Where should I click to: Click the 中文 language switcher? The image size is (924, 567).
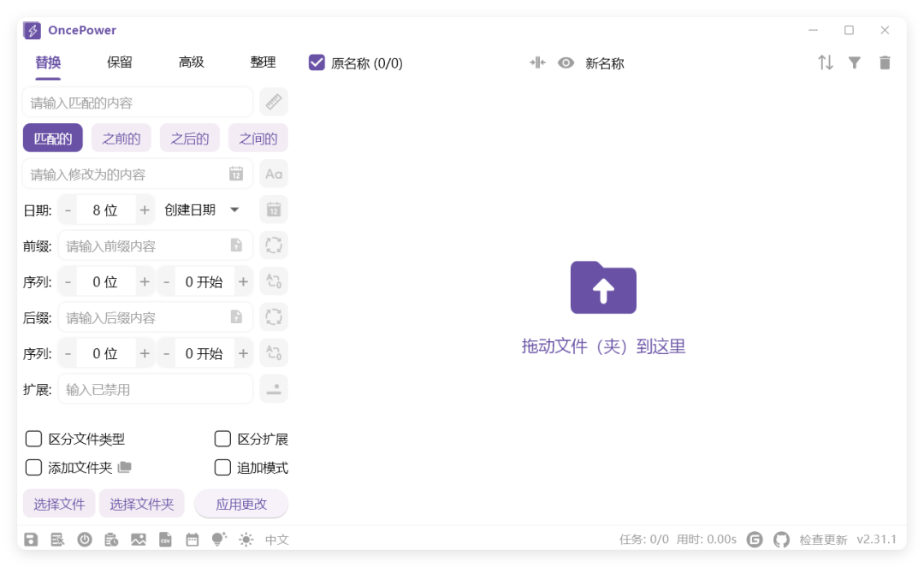click(277, 540)
